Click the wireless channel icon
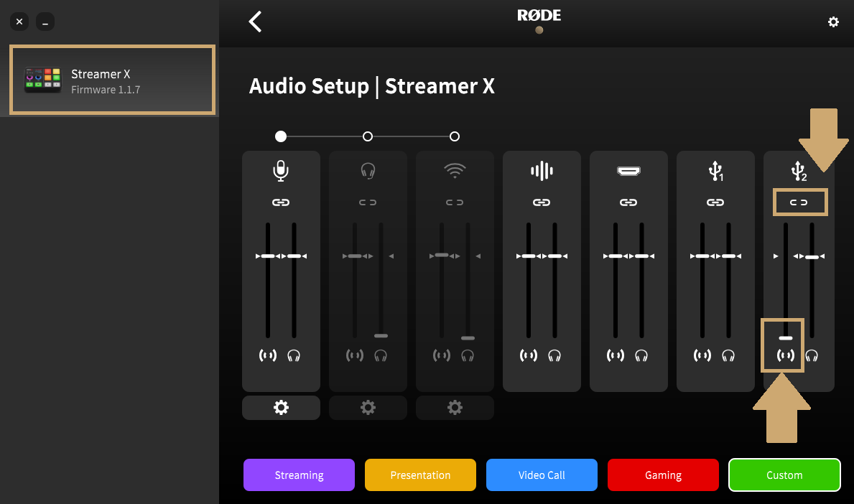Viewport: 854px width, 504px height. click(455, 170)
